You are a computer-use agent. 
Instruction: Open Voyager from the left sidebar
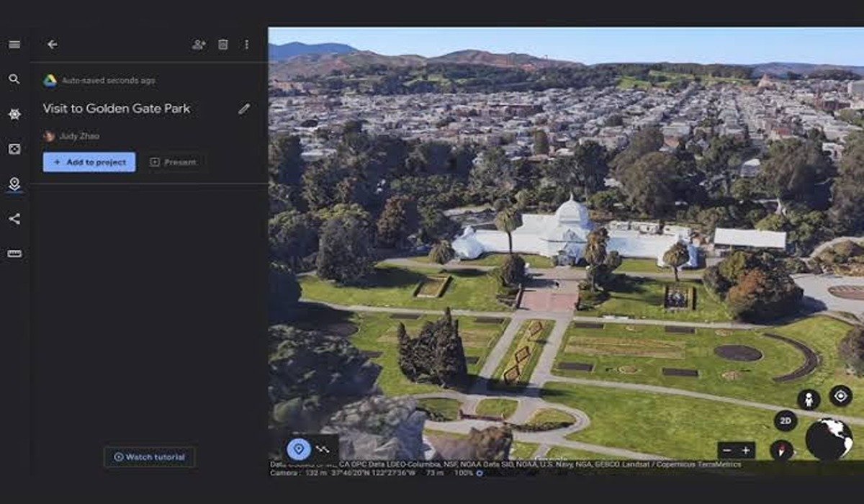(x=14, y=113)
